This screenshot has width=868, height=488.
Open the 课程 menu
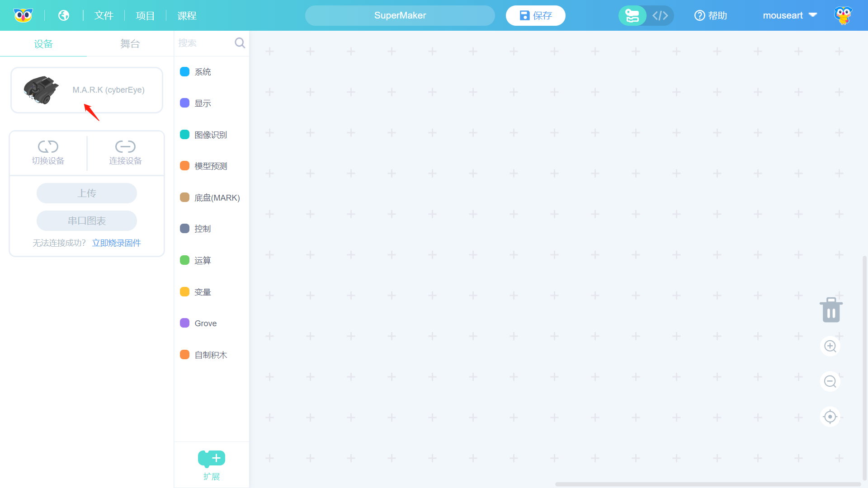pos(187,16)
